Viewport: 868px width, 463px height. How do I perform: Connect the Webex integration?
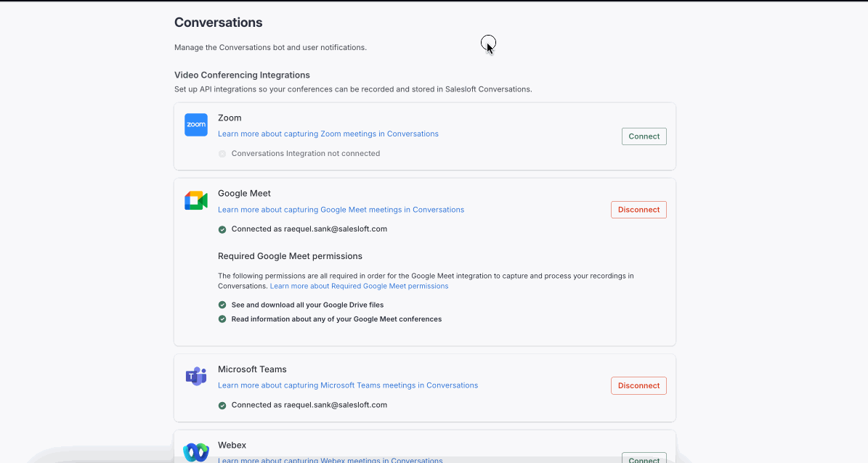pos(644,459)
